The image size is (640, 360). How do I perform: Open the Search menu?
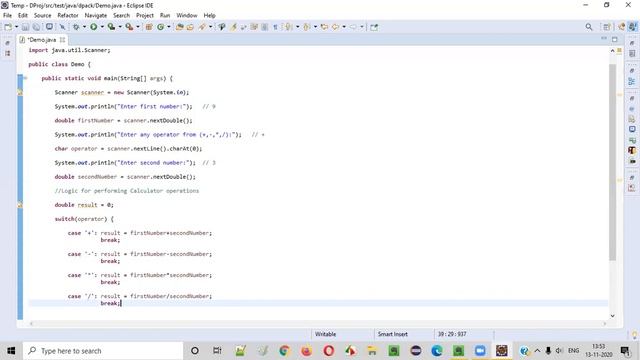click(x=121, y=15)
